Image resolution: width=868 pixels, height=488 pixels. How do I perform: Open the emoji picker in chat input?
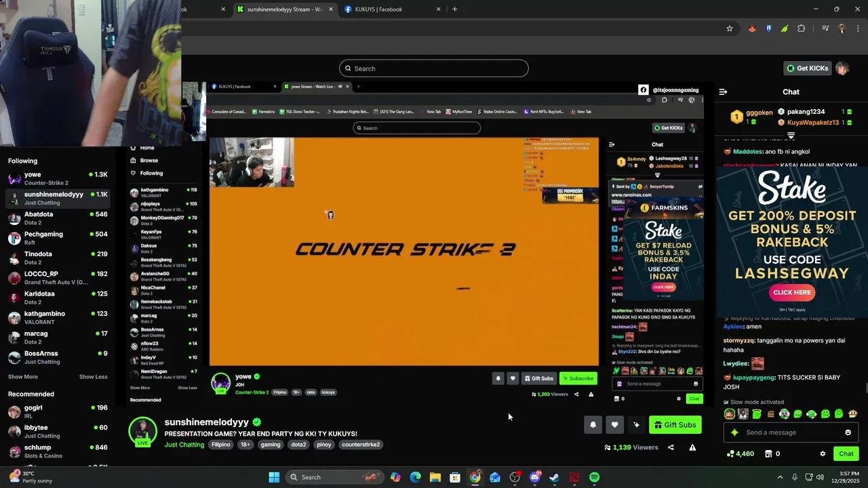click(848, 432)
